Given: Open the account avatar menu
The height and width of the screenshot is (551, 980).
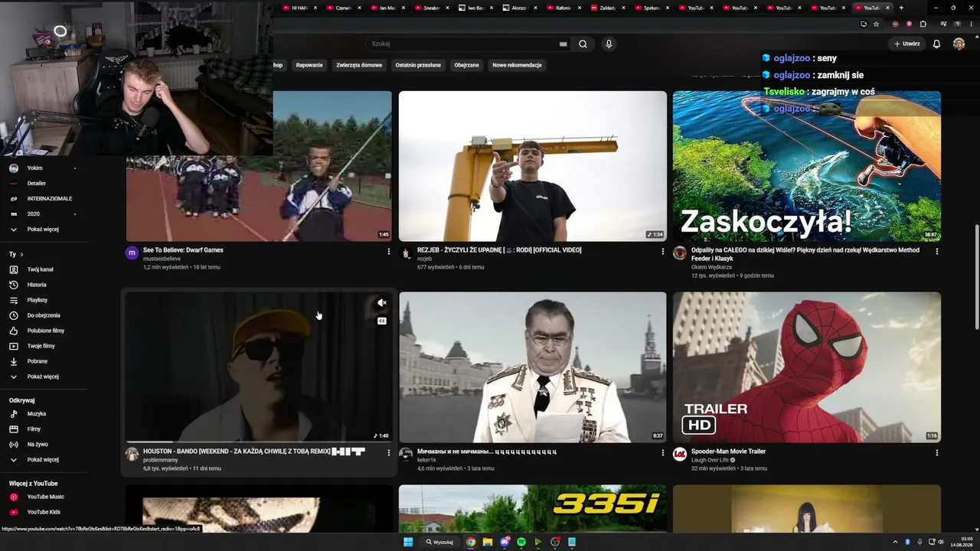Looking at the screenshot, I should click(959, 44).
